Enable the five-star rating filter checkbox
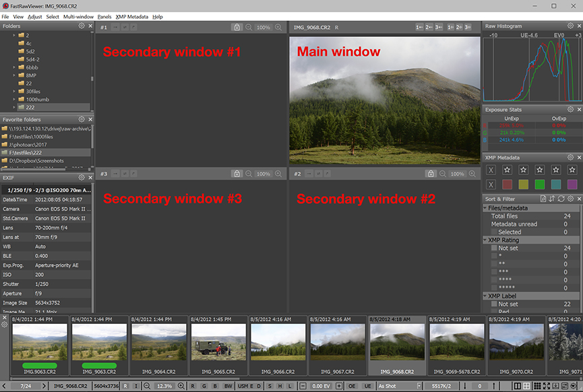 [x=494, y=287]
